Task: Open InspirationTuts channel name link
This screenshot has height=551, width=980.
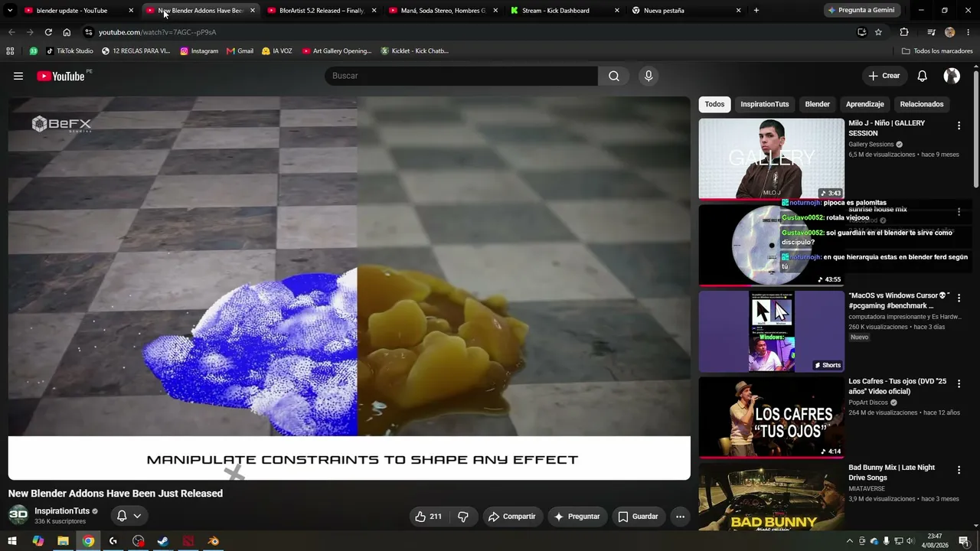Action: tap(62, 511)
